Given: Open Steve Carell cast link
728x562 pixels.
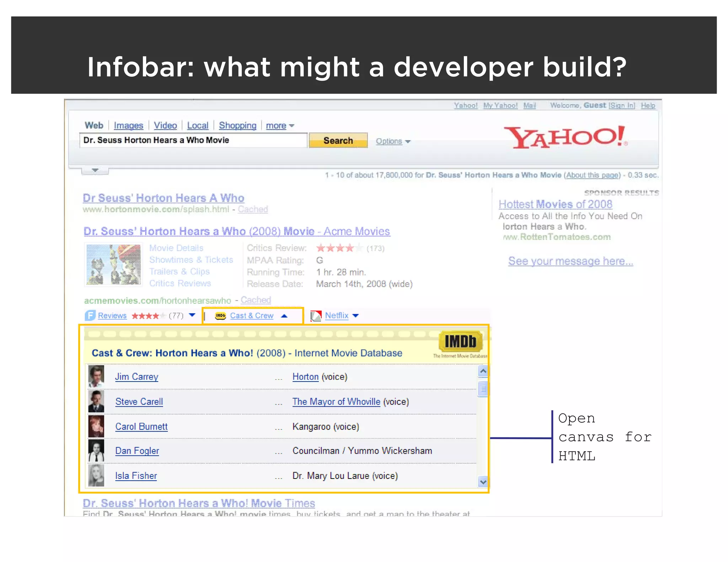Looking at the screenshot, I should click(139, 401).
